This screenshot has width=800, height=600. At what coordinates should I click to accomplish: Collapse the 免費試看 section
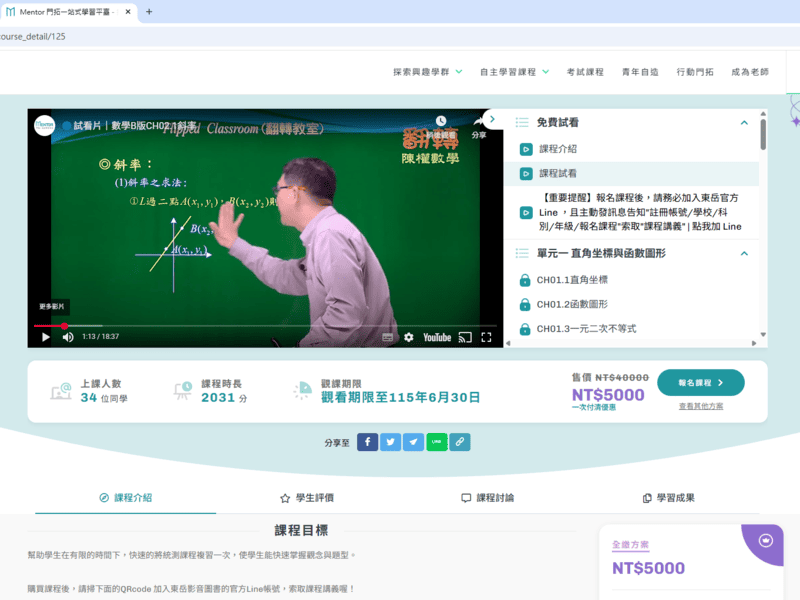coord(744,123)
